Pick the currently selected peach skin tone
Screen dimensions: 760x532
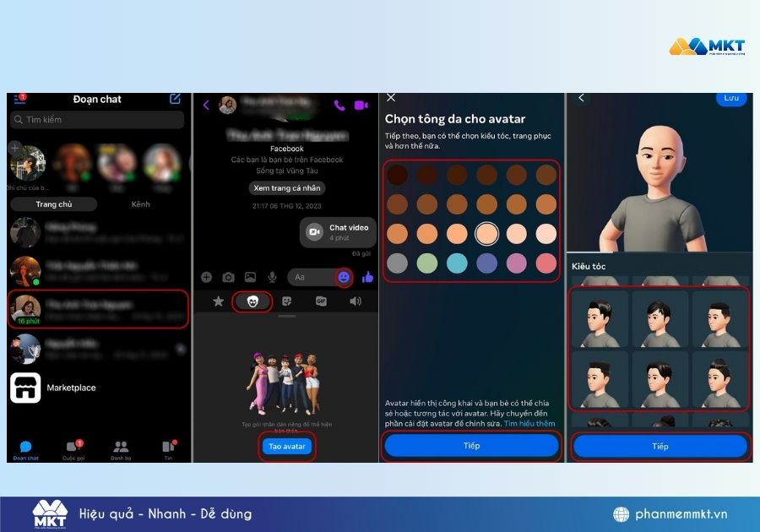pyautogui.click(x=486, y=234)
